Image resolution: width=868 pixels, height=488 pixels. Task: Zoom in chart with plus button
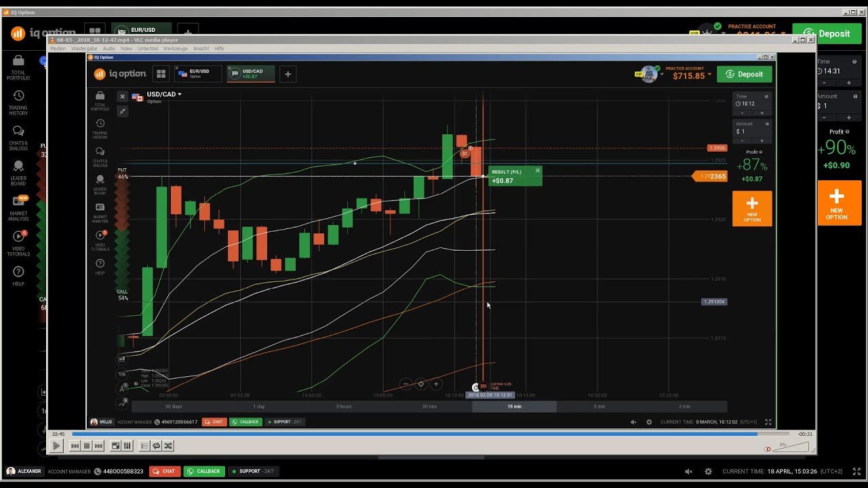(436, 384)
